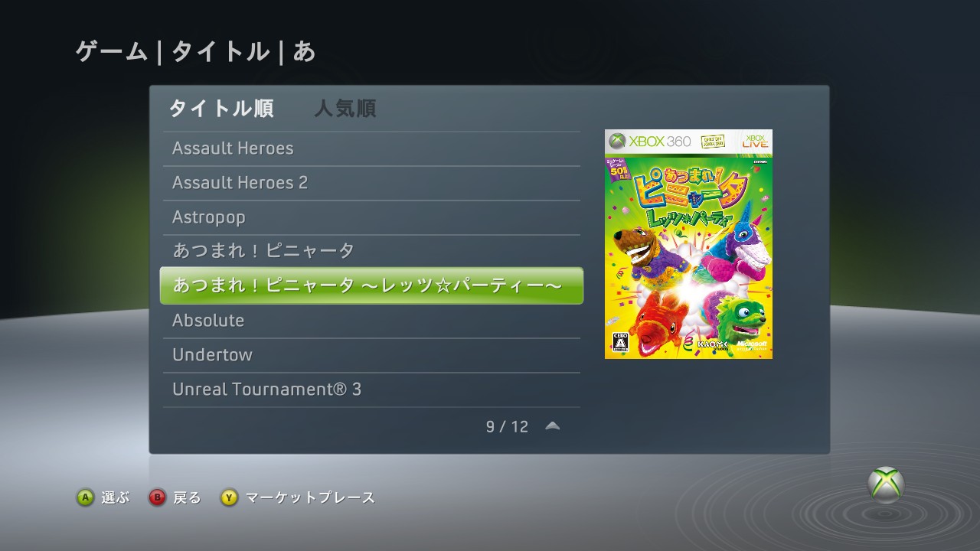The height and width of the screenshot is (551, 980).
Task: Select Assault Heroes from the list
Action: pyautogui.click(x=371, y=148)
